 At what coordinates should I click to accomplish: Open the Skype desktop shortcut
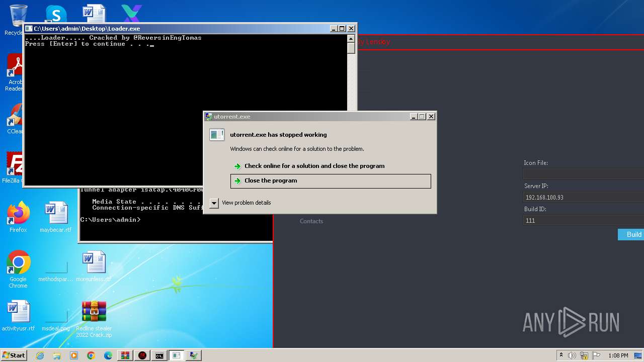pos(56,14)
